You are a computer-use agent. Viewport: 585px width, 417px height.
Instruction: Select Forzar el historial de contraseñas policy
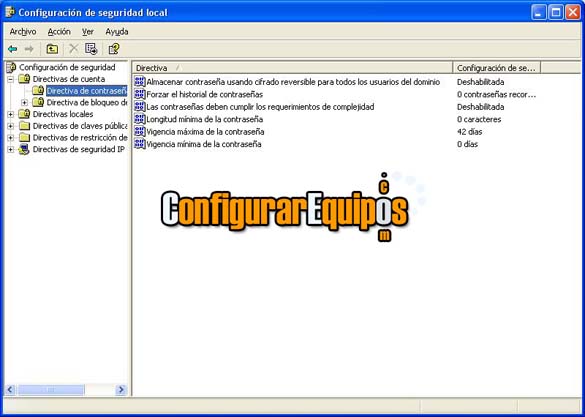tap(204, 94)
